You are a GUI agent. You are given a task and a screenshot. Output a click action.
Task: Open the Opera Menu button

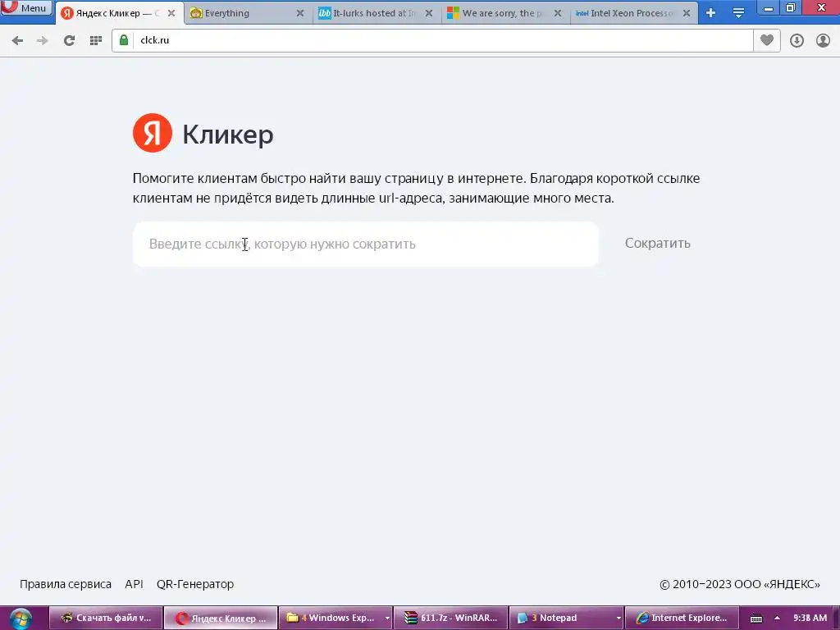[25, 7]
